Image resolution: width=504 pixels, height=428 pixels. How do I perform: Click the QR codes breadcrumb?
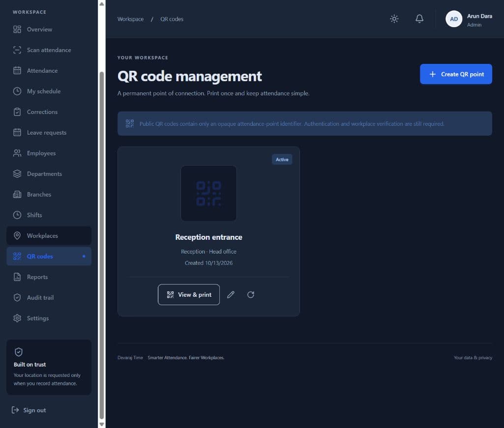tap(172, 19)
